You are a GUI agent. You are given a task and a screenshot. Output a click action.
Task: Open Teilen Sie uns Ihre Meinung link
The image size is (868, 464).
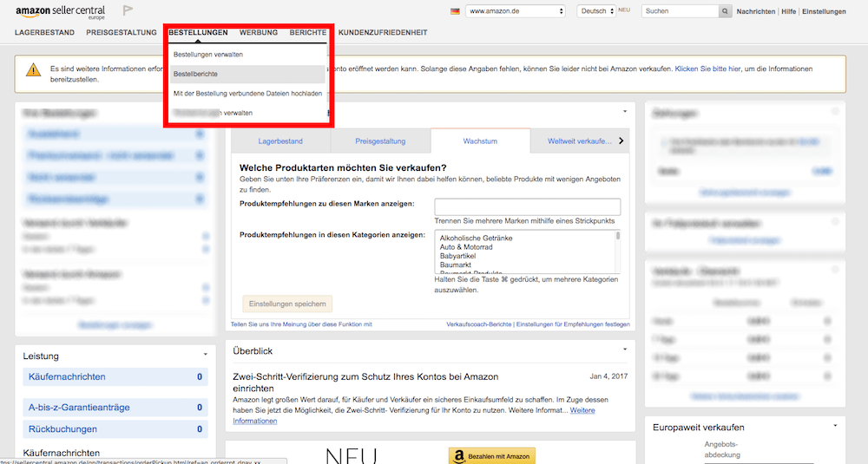301,324
